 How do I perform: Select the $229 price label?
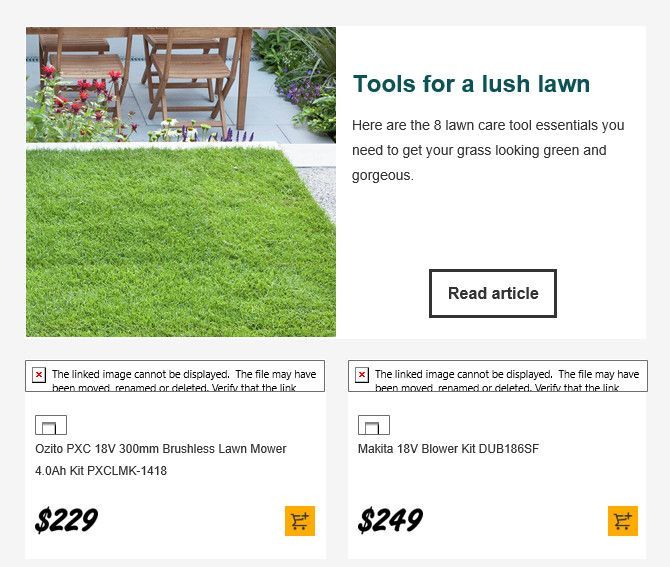coord(67,520)
